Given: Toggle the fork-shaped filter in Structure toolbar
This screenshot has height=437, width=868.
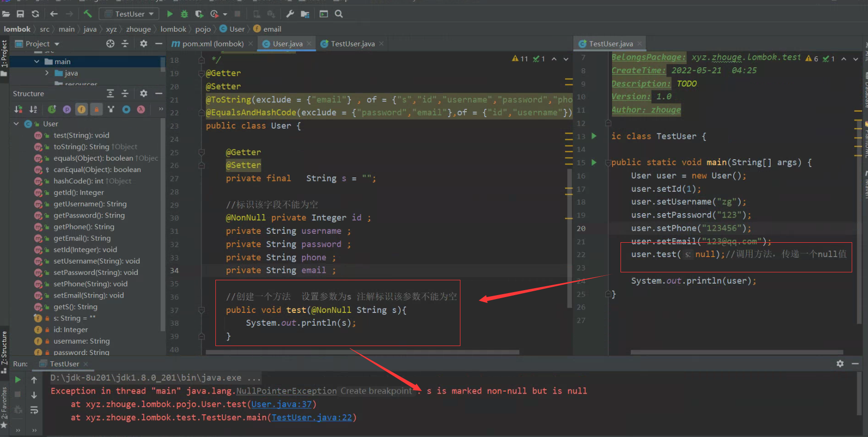Looking at the screenshot, I should point(111,109).
